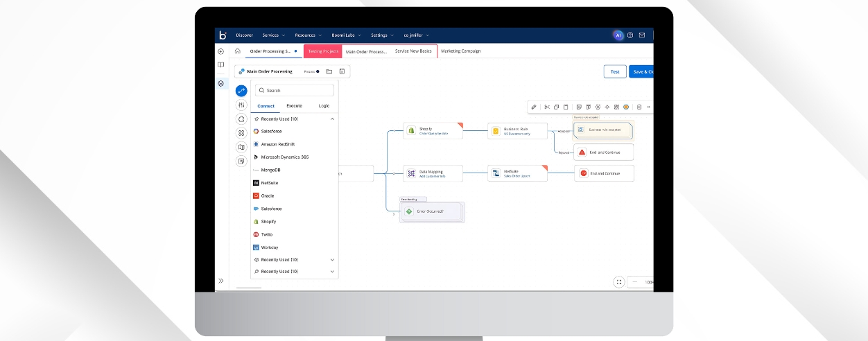Open the Resources dropdown menu
The height and width of the screenshot is (341, 868).
[307, 35]
